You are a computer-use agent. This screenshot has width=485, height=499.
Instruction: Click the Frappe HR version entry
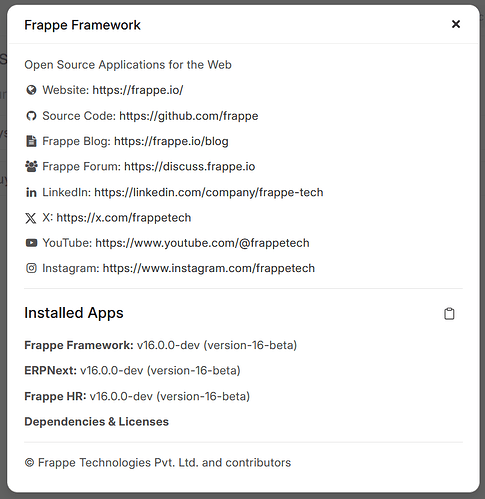coord(137,396)
